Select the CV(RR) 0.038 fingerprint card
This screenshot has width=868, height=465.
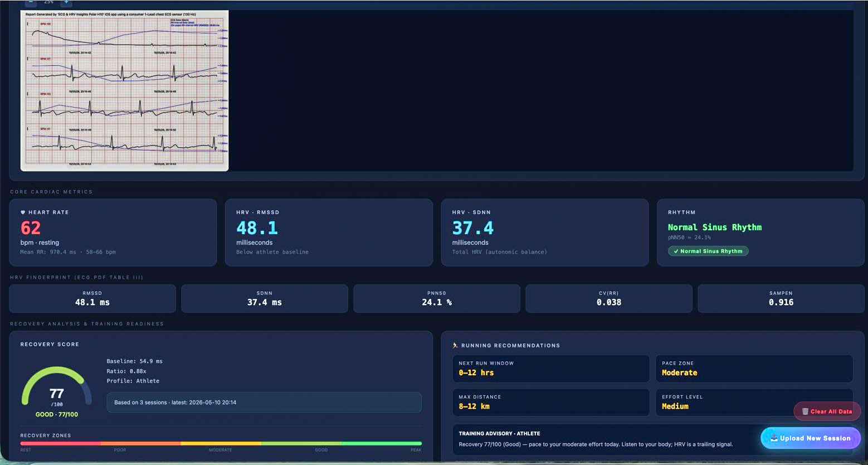click(609, 298)
